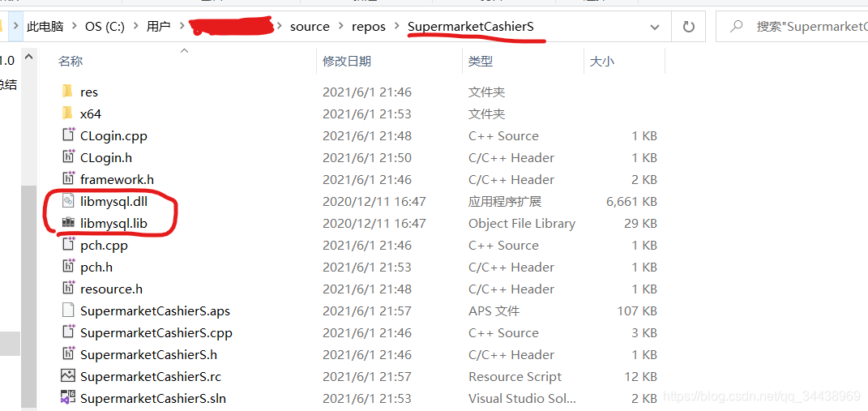Click the navigation pane scroll up arrow
Viewport: 868px width, 411px height.
(x=29, y=57)
